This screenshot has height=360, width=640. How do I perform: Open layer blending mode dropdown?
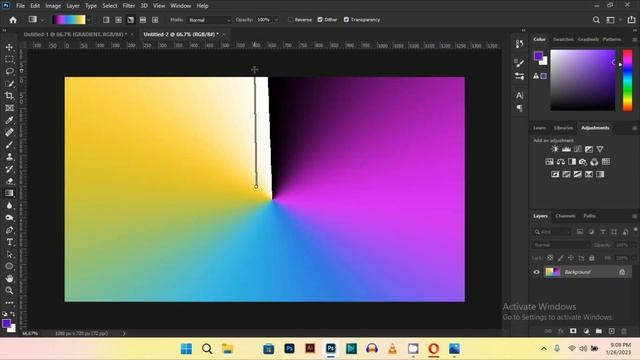561,245
